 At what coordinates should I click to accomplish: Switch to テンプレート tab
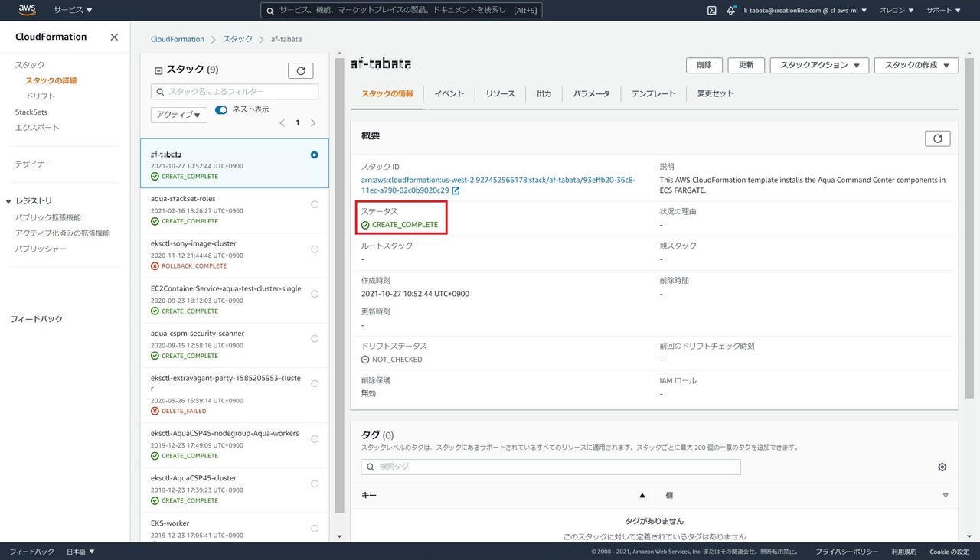[653, 93]
